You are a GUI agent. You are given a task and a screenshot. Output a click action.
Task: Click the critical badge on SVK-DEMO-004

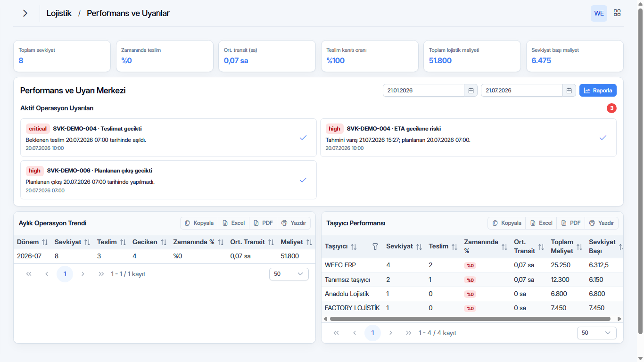click(x=38, y=129)
